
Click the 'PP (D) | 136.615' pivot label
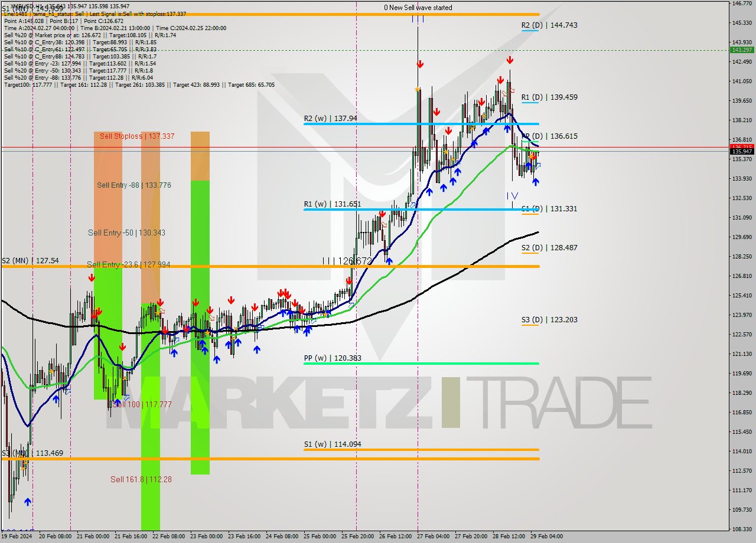(x=549, y=136)
